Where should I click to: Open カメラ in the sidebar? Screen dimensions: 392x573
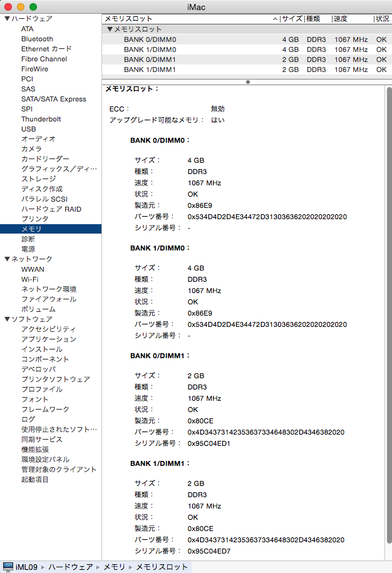coord(31,149)
